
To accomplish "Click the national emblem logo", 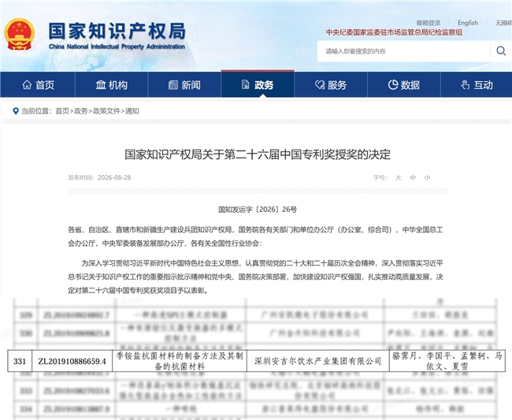I will [19, 35].
